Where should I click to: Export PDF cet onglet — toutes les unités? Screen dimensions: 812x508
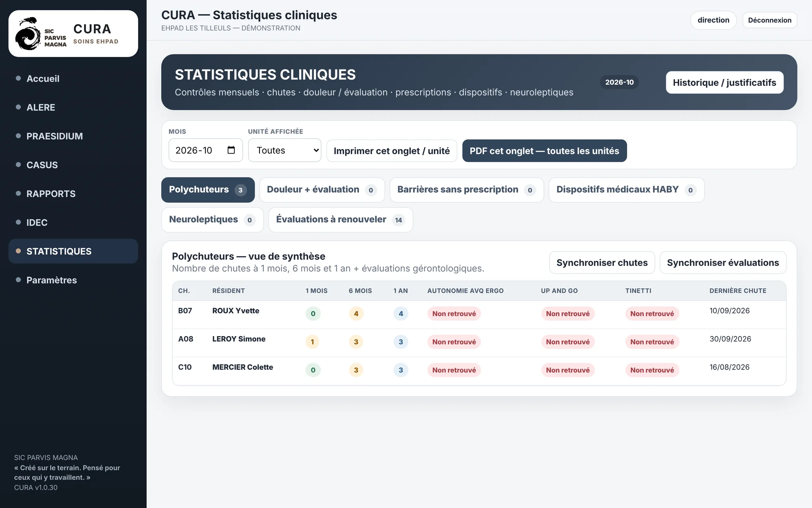pos(544,151)
